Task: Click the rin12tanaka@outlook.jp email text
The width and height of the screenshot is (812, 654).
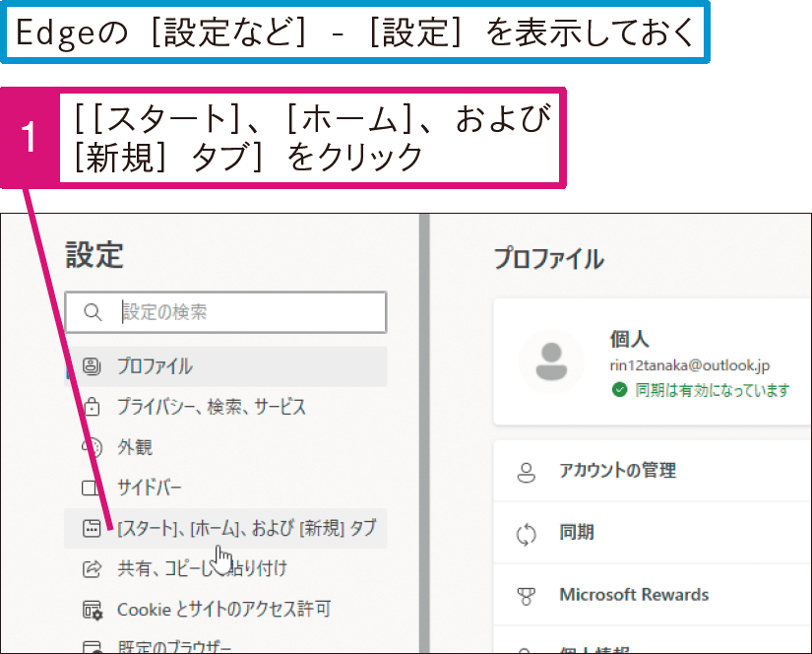Action: (690, 365)
